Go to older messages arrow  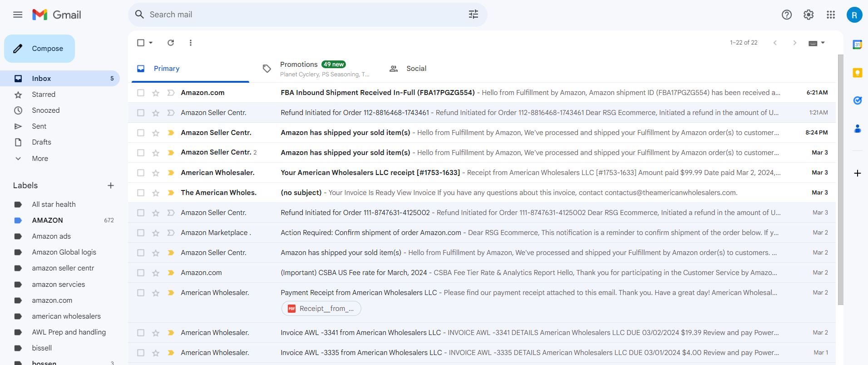794,43
